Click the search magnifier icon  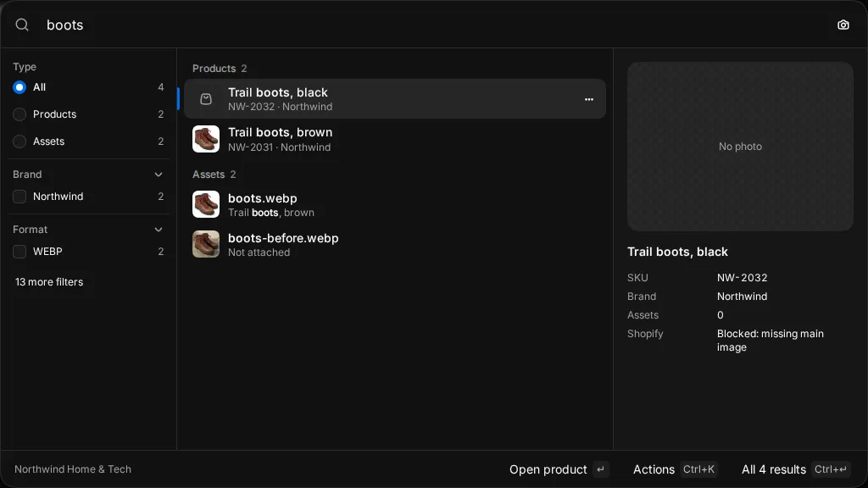pyautogui.click(x=22, y=25)
